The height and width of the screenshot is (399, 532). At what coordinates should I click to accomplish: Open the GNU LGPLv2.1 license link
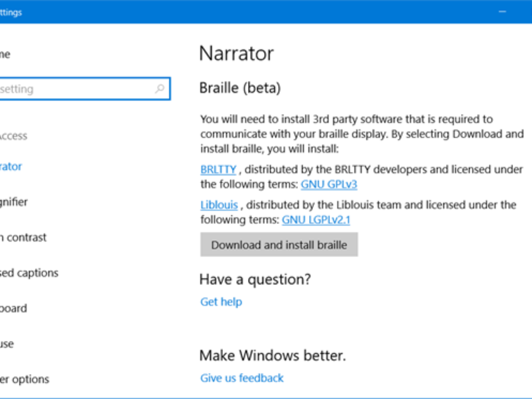coord(316,219)
